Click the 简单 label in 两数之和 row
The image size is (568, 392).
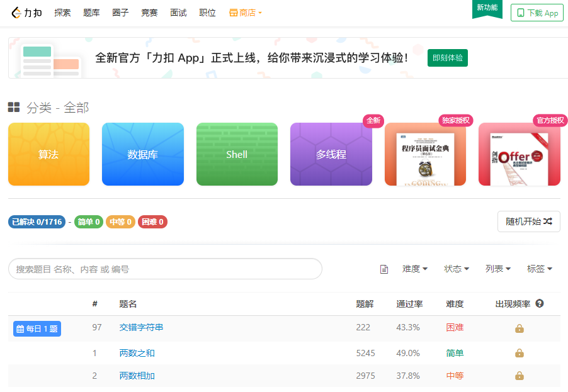click(x=455, y=353)
